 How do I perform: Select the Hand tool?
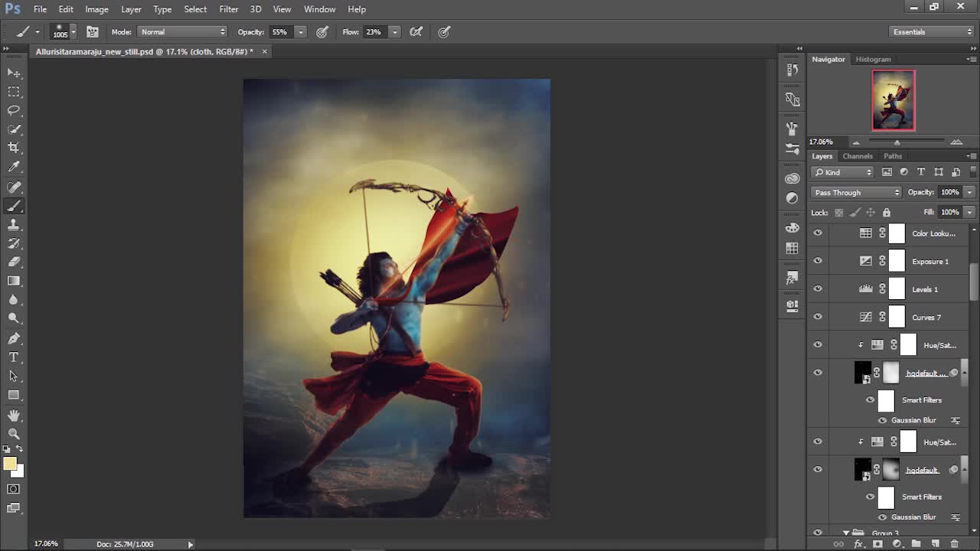pos(14,416)
